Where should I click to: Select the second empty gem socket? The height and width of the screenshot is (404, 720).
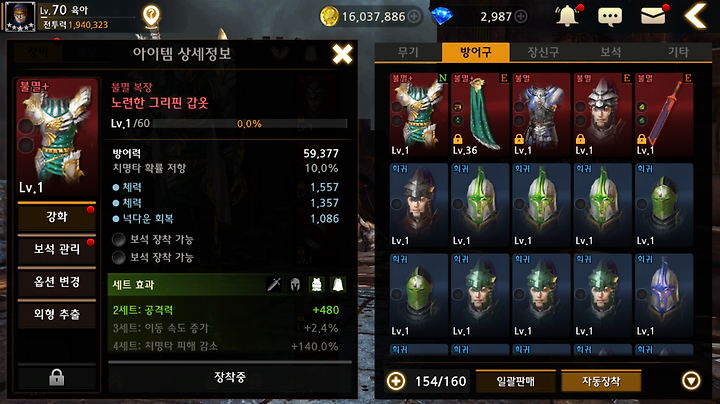click(x=119, y=257)
